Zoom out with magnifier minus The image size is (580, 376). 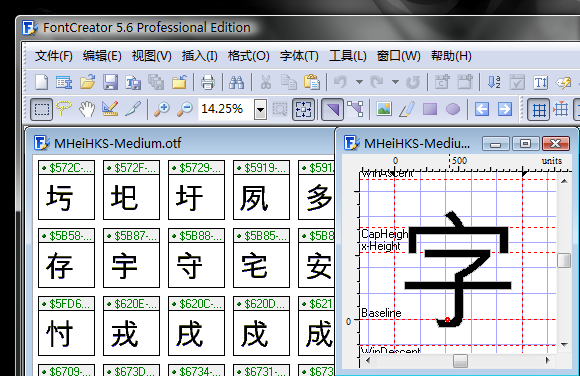click(x=185, y=109)
